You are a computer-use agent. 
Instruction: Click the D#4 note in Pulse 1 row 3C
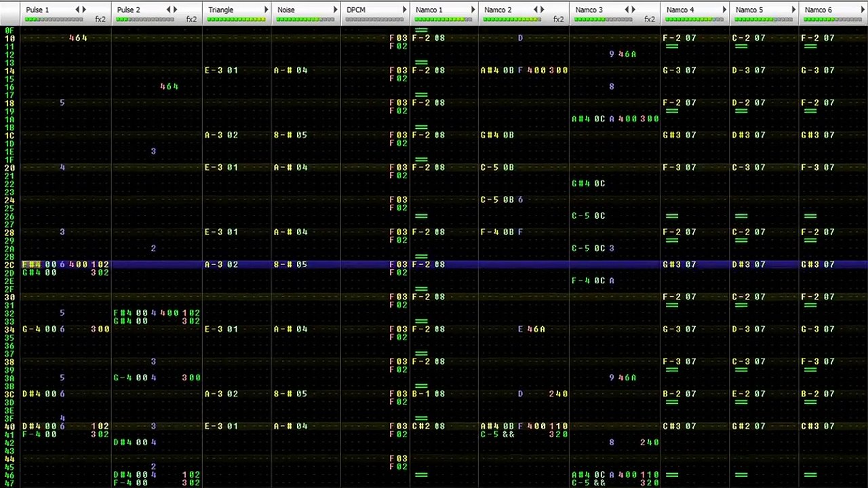(x=31, y=394)
